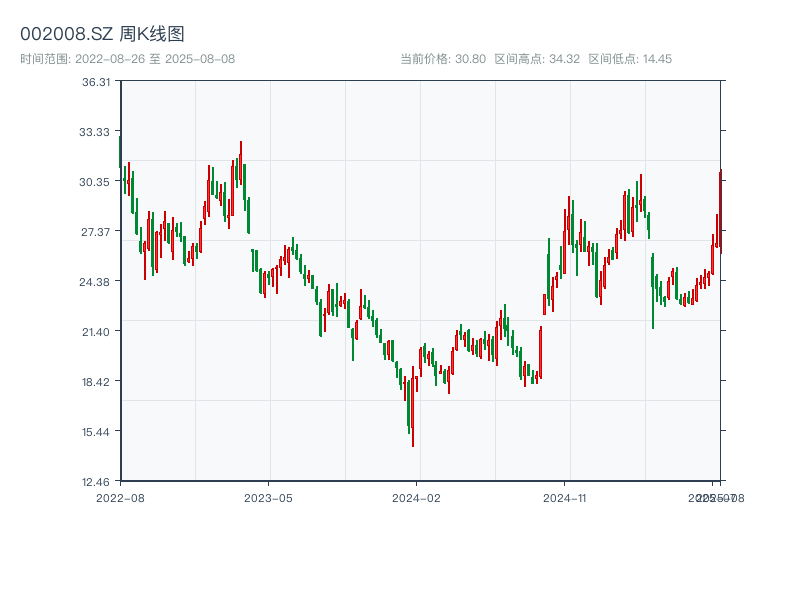Click the latest candlestick at right edge
This screenshot has width=800, height=600.
(720, 210)
